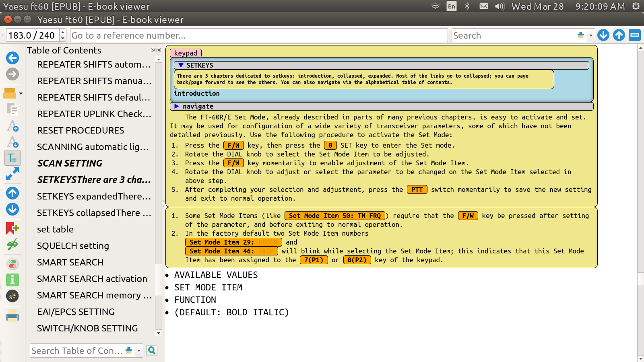Open the Wi-Fi network indicator
This screenshot has height=362, width=644.
click(436, 6)
